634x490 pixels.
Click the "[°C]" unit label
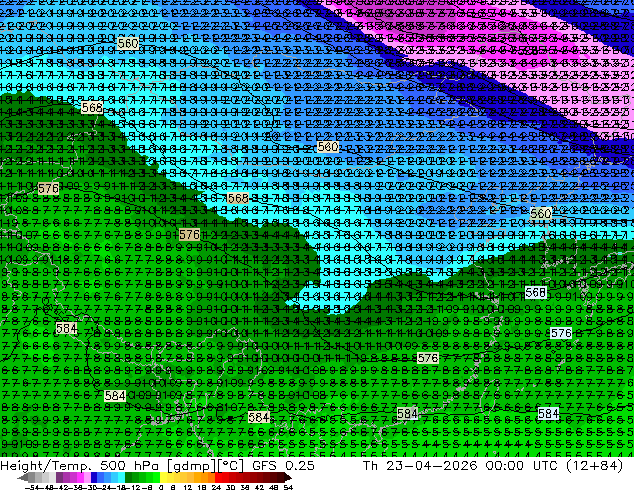[x=230, y=466]
